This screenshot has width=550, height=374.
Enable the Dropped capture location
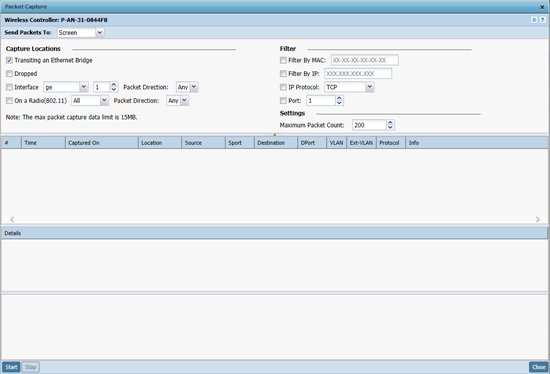click(x=9, y=74)
